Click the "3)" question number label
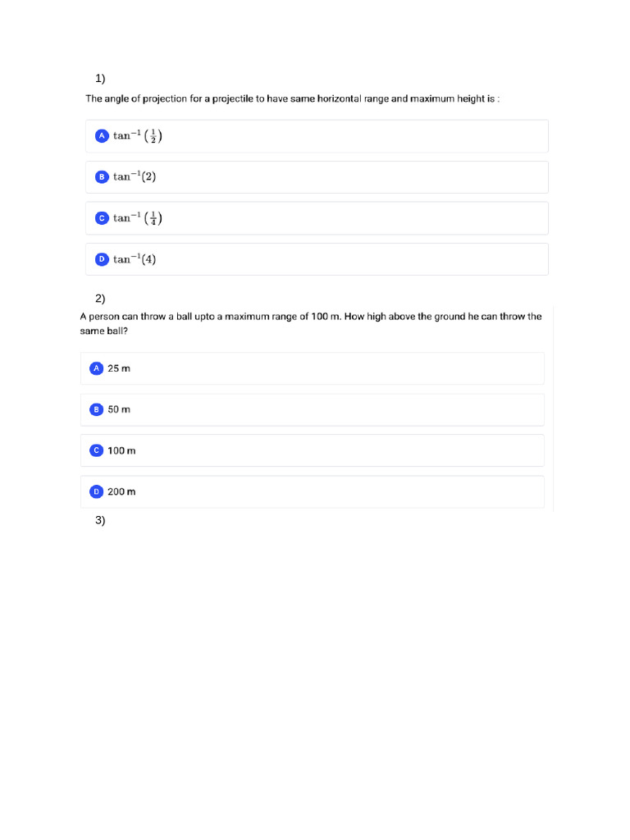The image size is (630, 840). click(100, 520)
